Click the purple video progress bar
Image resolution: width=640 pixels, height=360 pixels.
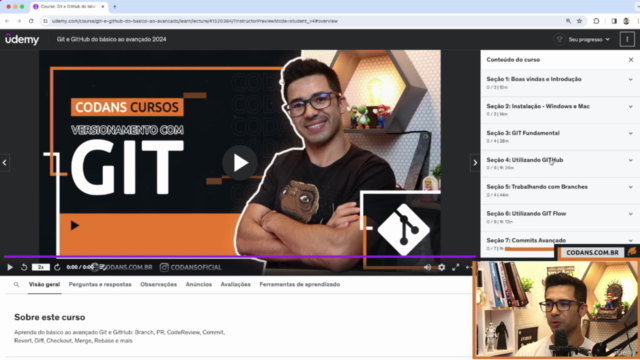pyautogui.click(x=240, y=257)
